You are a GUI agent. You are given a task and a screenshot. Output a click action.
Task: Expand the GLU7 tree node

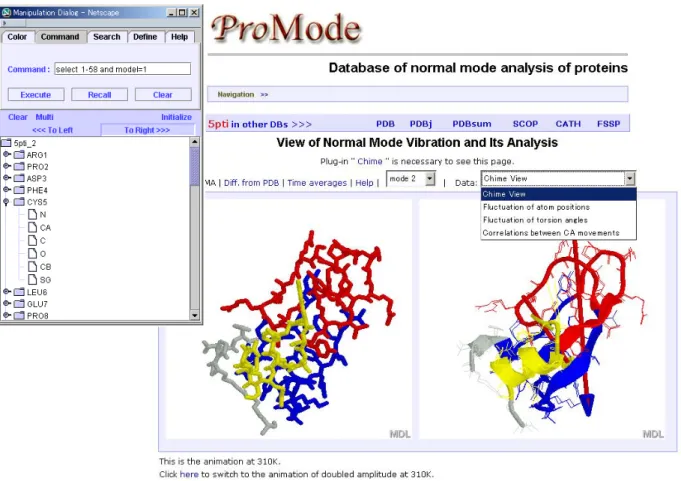7,304
